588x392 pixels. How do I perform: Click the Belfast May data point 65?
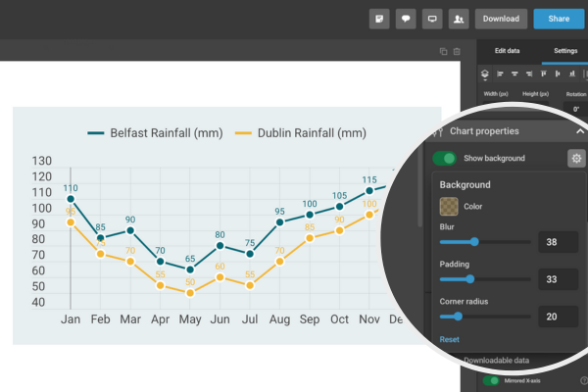[x=190, y=269]
